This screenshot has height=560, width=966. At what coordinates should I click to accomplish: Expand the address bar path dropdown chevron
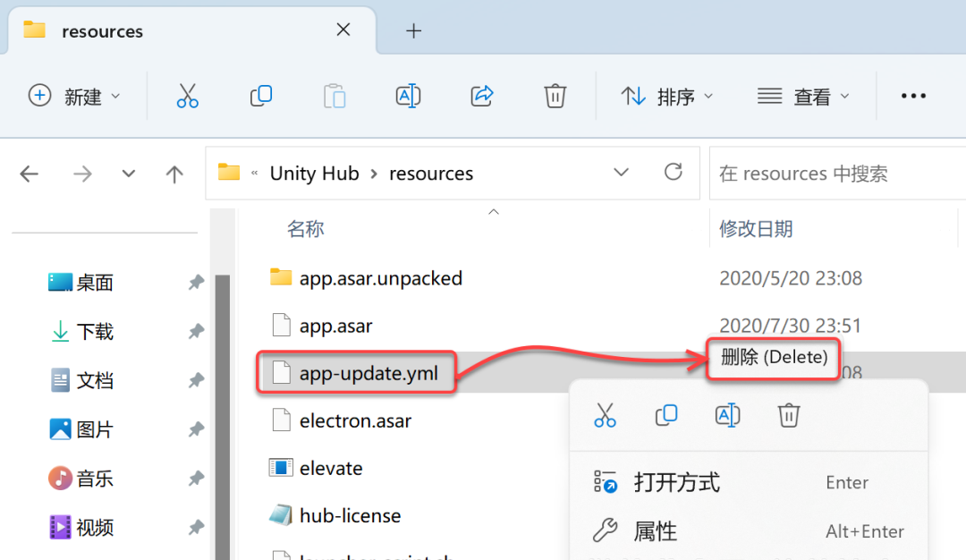[621, 173]
